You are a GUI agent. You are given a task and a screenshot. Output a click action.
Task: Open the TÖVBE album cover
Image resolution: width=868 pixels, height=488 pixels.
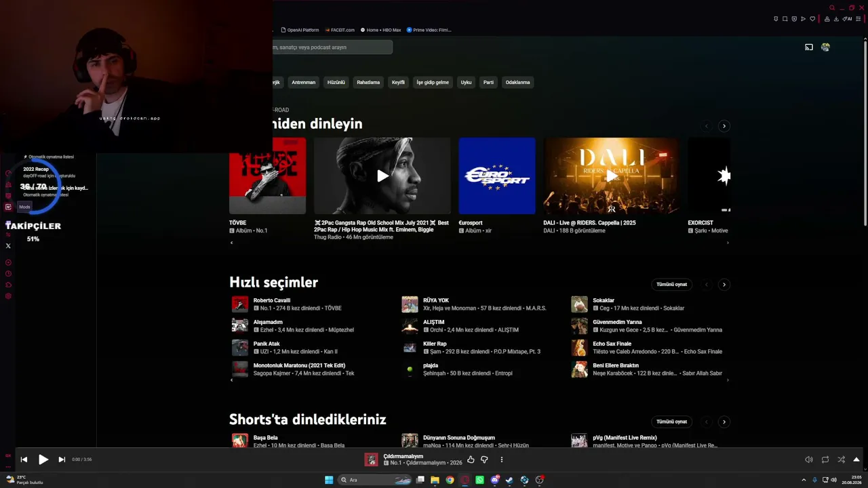[267, 176]
